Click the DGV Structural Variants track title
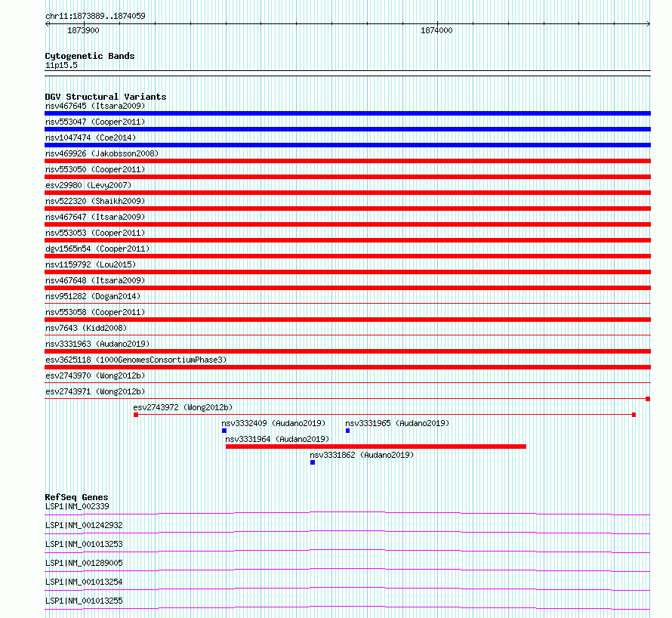Viewport: 672px width, 618px height. point(106,97)
